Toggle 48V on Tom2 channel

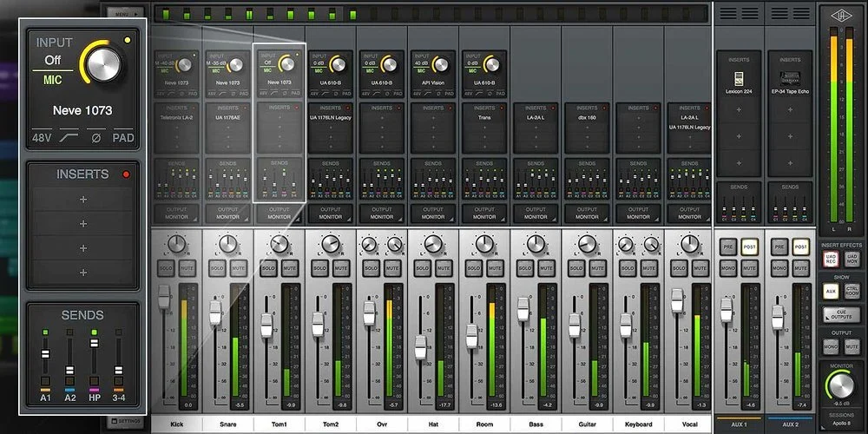(313, 94)
